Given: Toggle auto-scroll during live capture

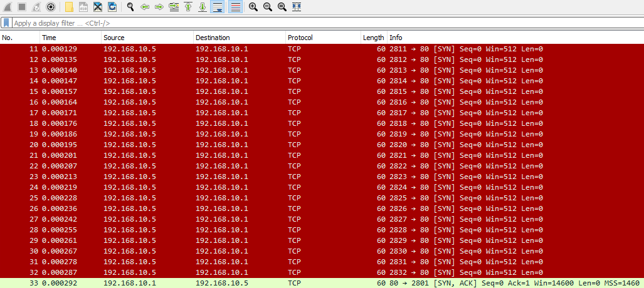Looking at the screenshot, I should [217, 7].
